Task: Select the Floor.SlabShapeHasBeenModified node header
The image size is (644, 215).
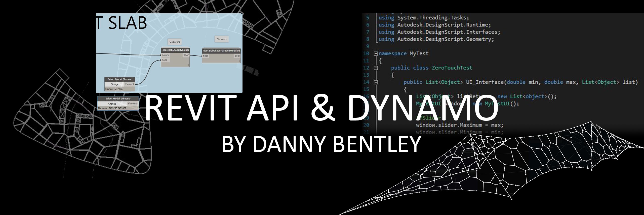Action: pyautogui.click(x=221, y=51)
